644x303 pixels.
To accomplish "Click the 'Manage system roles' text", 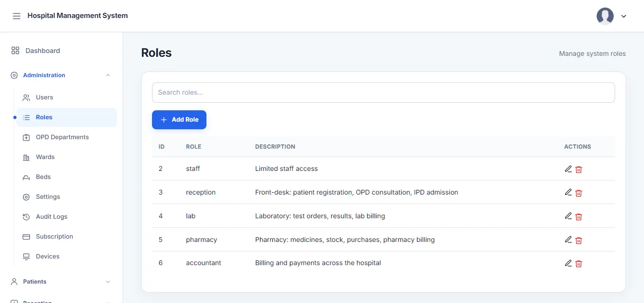I will tap(592, 53).
